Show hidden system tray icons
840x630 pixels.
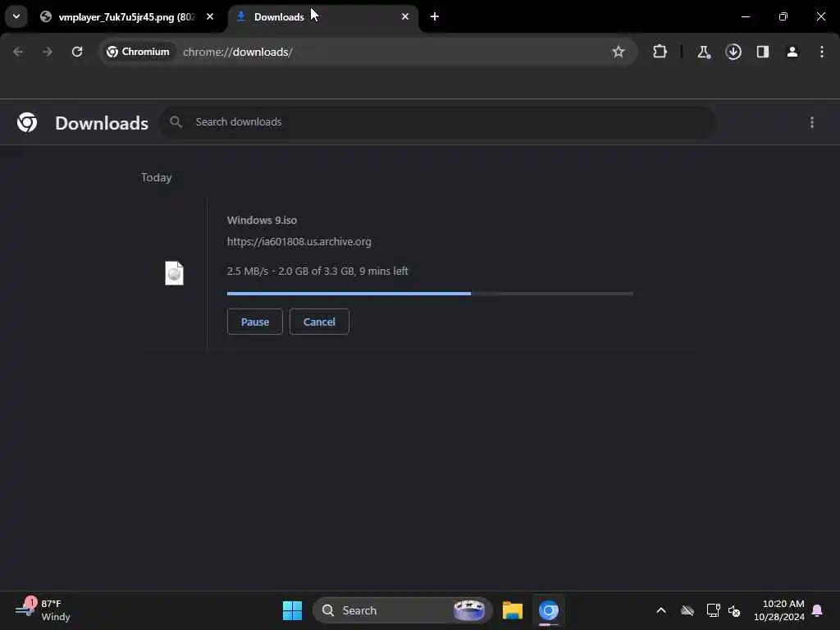[x=661, y=610]
